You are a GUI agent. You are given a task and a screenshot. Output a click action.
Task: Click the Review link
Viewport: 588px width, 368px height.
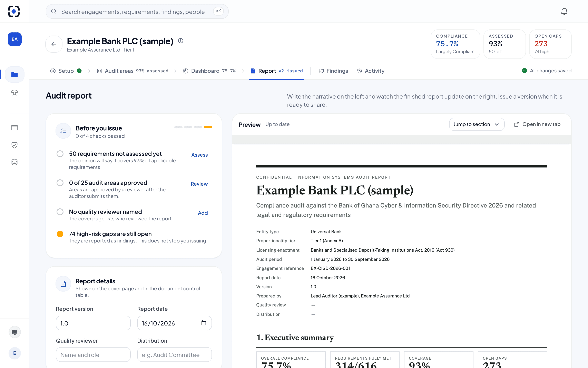pyautogui.click(x=199, y=184)
